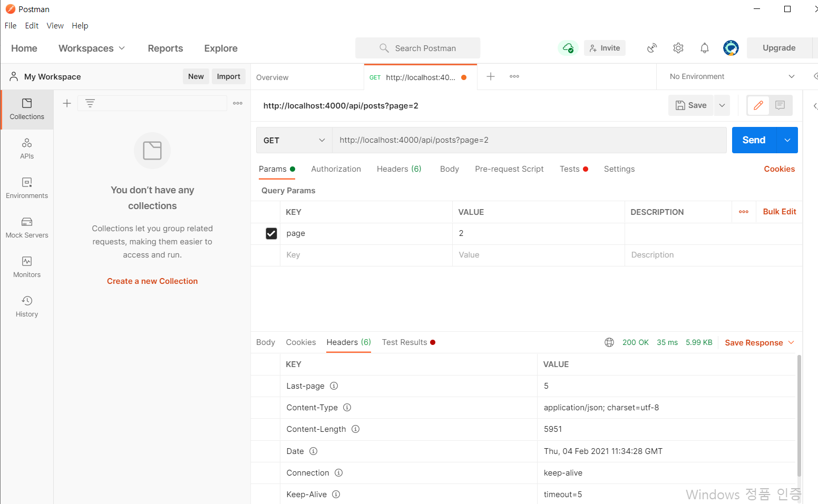
Task: Click the user avatar icon
Action: tap(731, 48)
